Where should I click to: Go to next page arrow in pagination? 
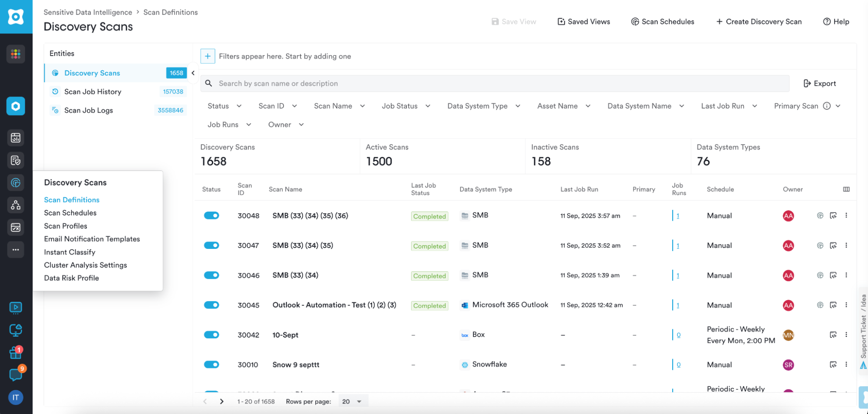[x=222, y=401]
